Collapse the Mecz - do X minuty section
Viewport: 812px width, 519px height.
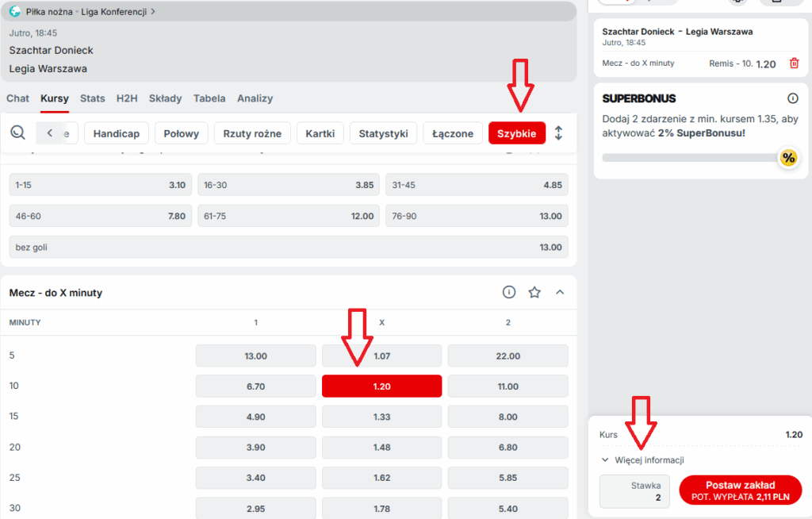pyautogui.click(x=560, y=293)
